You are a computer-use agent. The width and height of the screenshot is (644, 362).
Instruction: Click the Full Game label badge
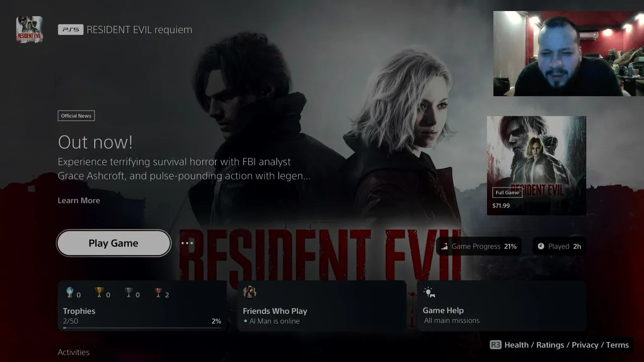pos(507,193)
